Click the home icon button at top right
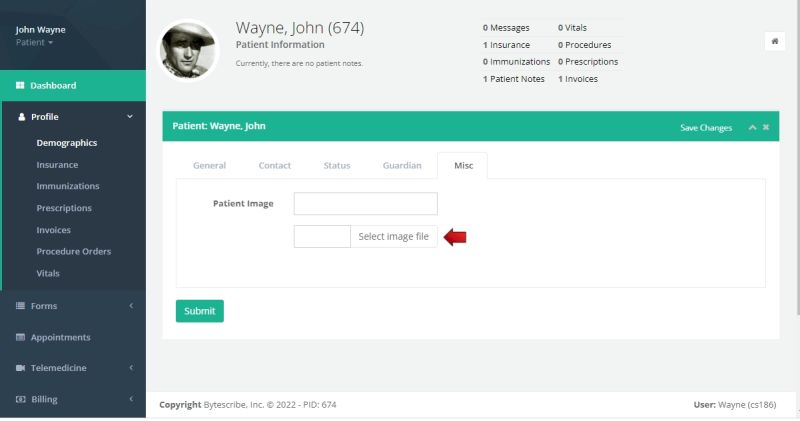 (x=775, y=41)
